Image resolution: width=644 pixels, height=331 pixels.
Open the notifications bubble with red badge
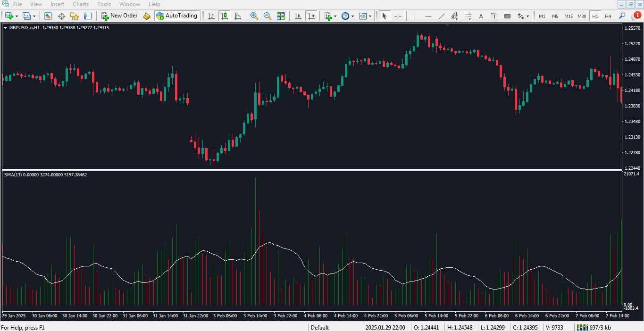coord(635,16)
